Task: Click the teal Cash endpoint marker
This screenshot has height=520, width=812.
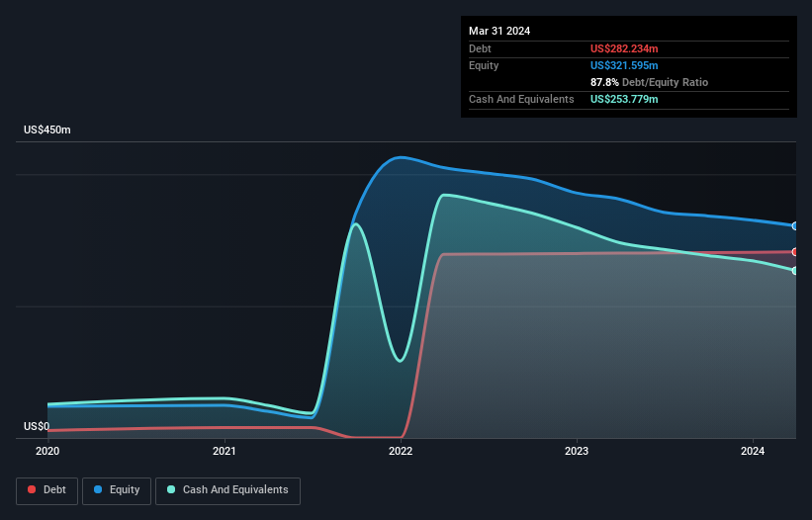Action: (x=795, y=271)
